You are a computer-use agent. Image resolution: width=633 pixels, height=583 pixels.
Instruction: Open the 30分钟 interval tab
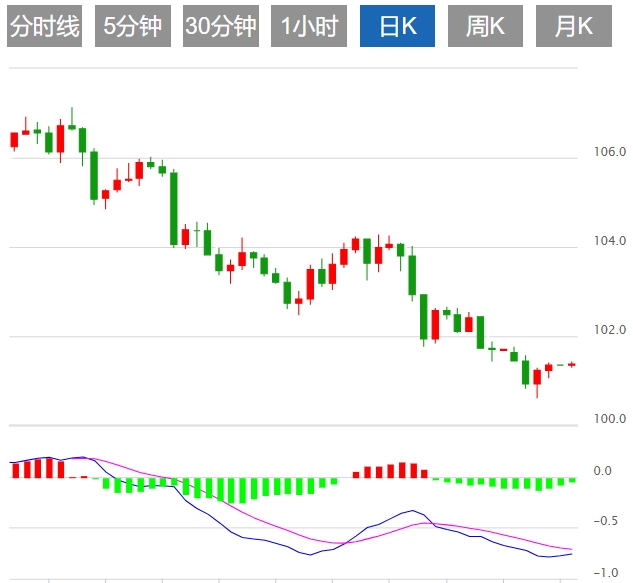pos(220,27)
